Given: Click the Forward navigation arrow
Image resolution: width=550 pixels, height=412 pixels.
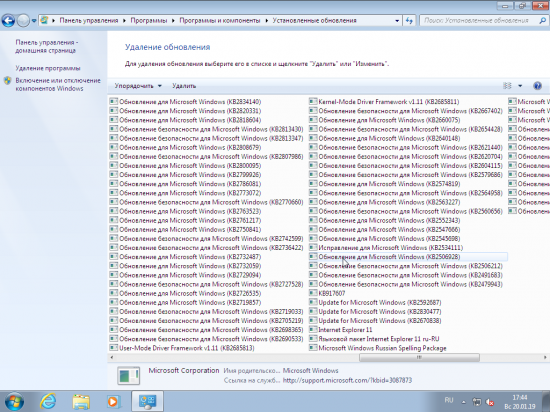Looking at the screenshot, I should pos(23,20).
